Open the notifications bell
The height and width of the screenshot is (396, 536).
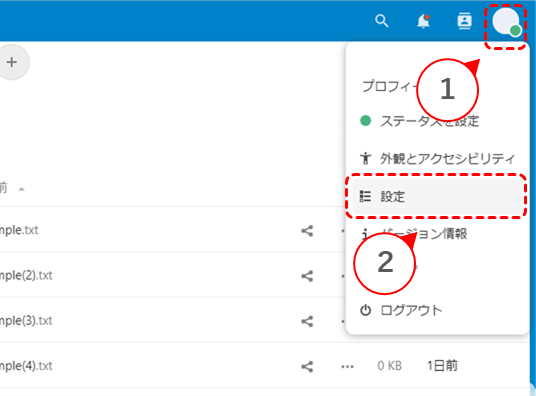point(423,21)
